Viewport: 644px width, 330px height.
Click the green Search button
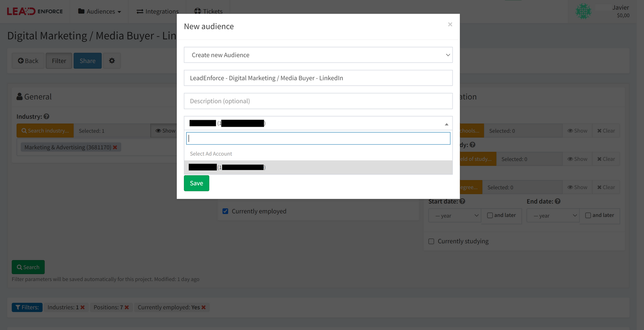[x=28, y=267]
